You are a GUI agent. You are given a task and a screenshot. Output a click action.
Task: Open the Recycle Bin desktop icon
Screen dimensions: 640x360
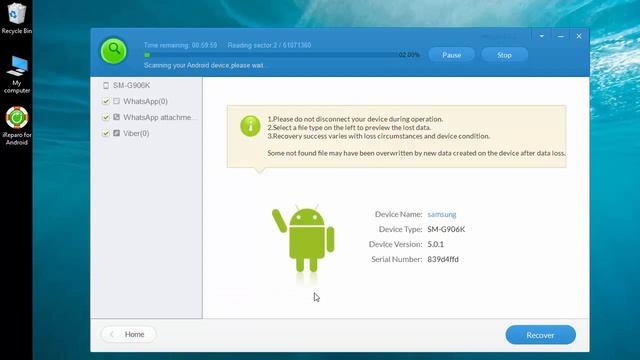pyautogui.click(x=16, y=18)
